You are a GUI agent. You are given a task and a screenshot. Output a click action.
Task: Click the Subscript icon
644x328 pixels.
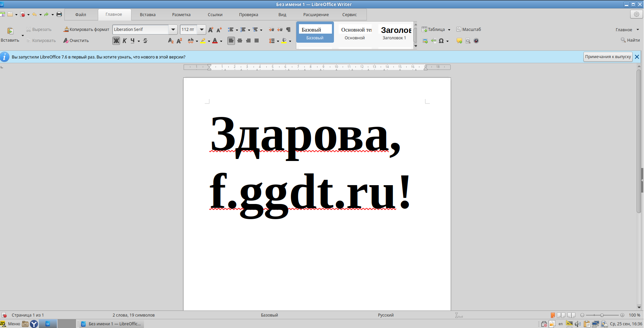point(171,41)
